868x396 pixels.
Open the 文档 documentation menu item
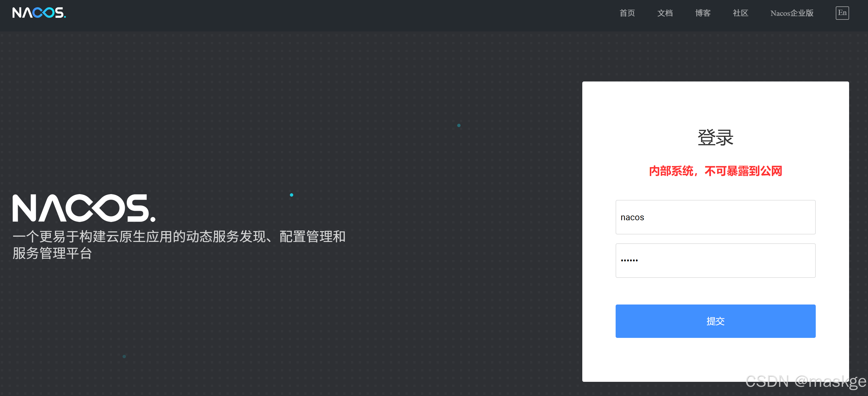[665, 13]
